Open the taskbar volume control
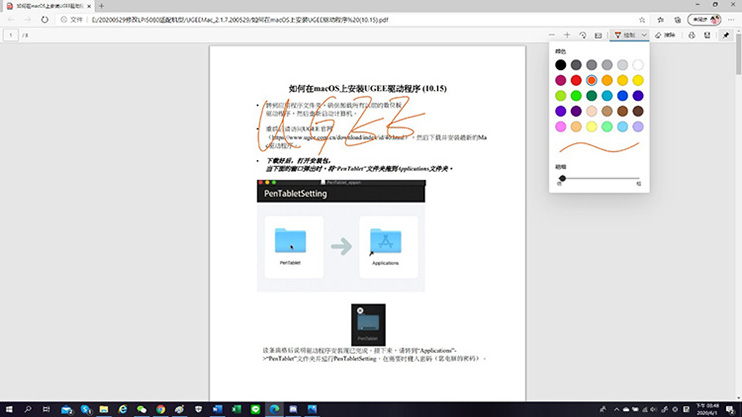This screenshot has height=417, width=742. (654, 409)
